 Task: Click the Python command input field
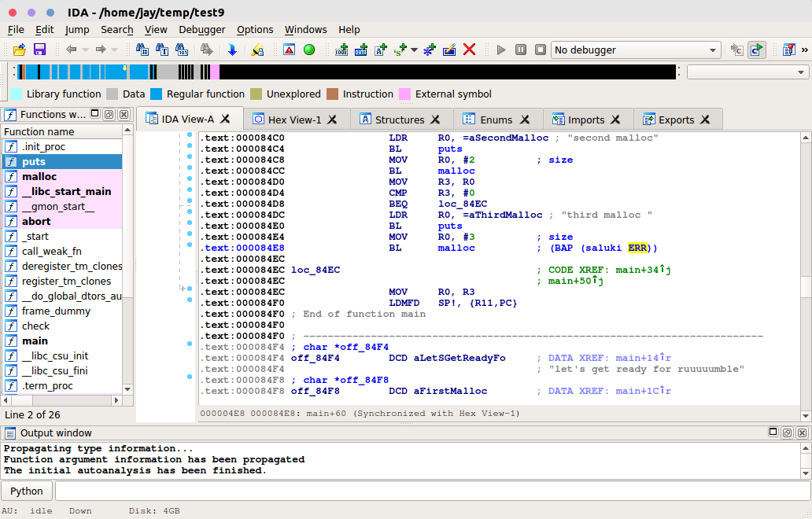(x=431, y=491)
